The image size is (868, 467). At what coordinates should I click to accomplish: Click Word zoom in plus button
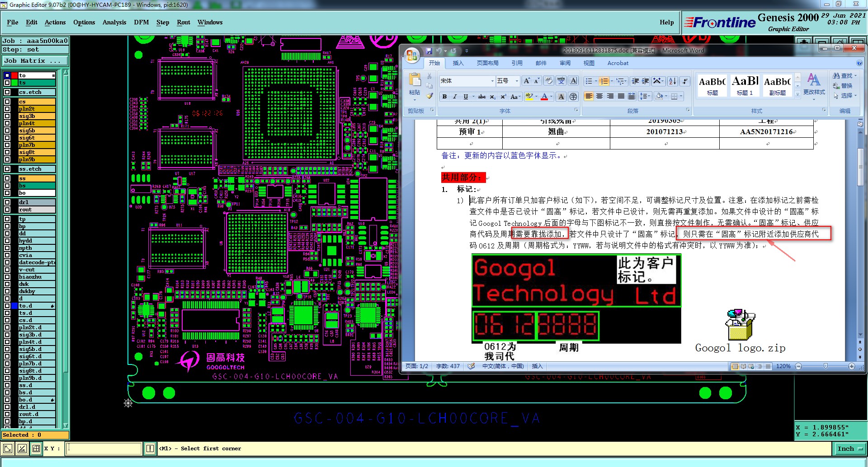click(x=852, y=366)
